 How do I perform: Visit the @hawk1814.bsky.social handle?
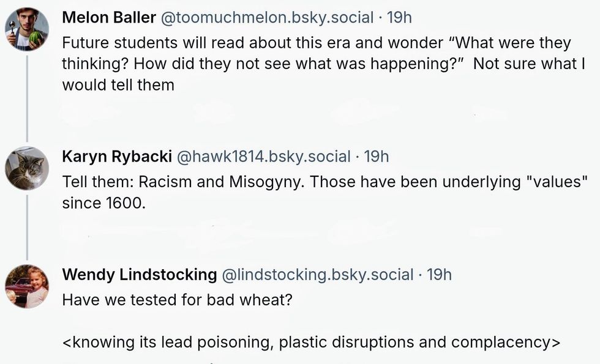[x=263, y=157]
